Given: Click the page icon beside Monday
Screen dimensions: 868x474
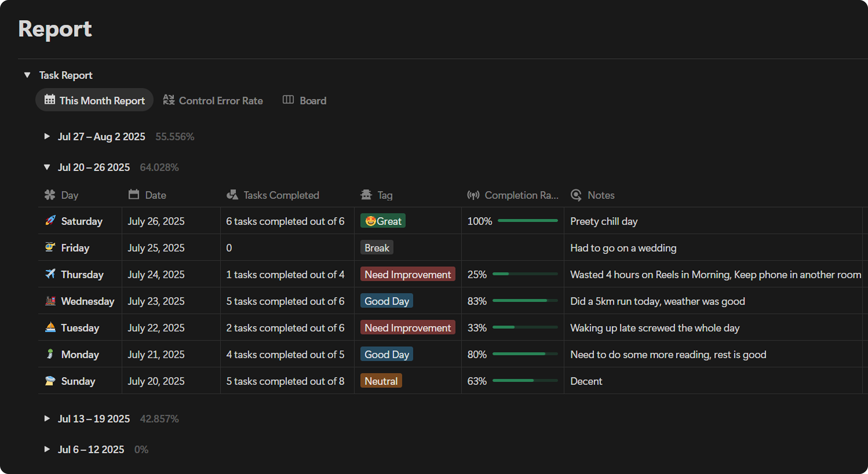Looking at the screenshot, I should coord(50,354).
